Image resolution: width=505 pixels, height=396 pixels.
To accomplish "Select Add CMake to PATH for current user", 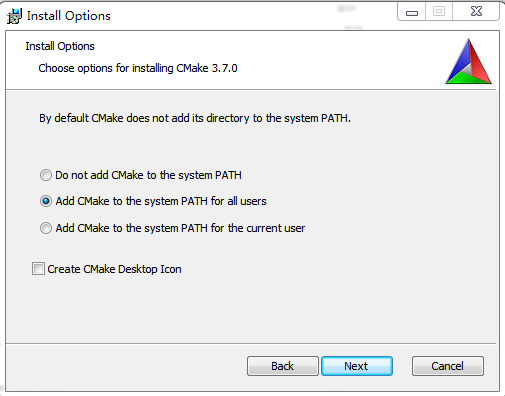I will 46,228.
